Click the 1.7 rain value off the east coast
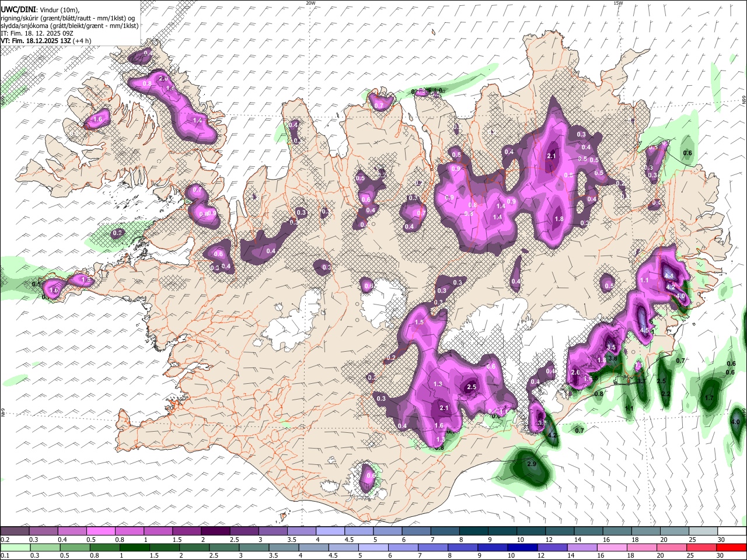The height and width of the screenshot is (560, 747). point(709,398)
